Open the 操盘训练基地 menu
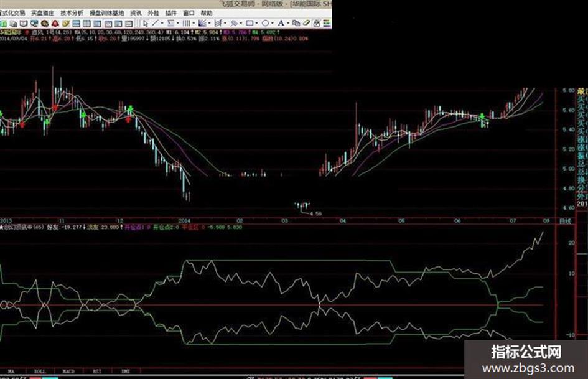Viewport: 588px width, 379px height. (x=107, y=13)
